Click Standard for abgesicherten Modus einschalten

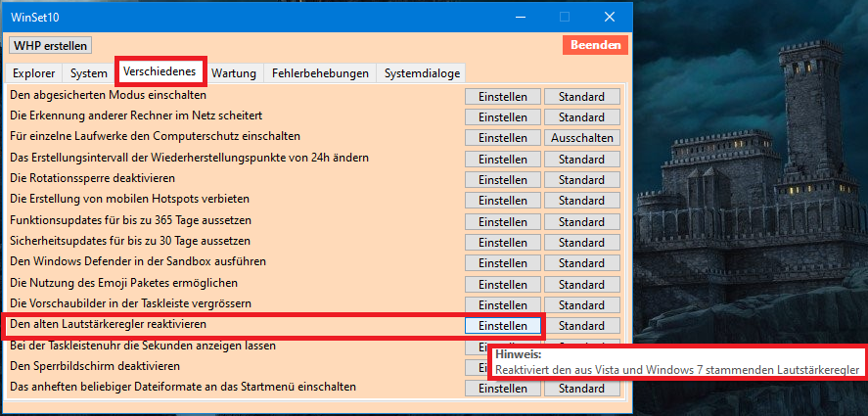click(x=582, y=96)
